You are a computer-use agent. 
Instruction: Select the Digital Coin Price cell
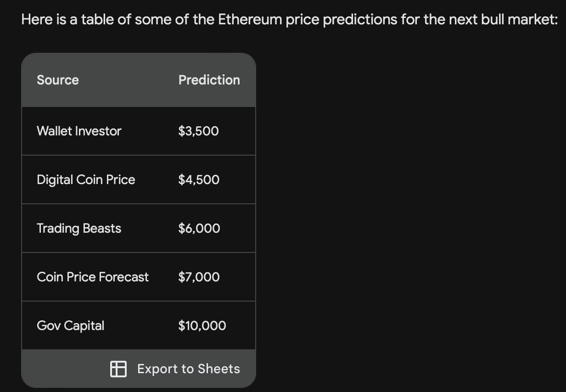[86, 179]
